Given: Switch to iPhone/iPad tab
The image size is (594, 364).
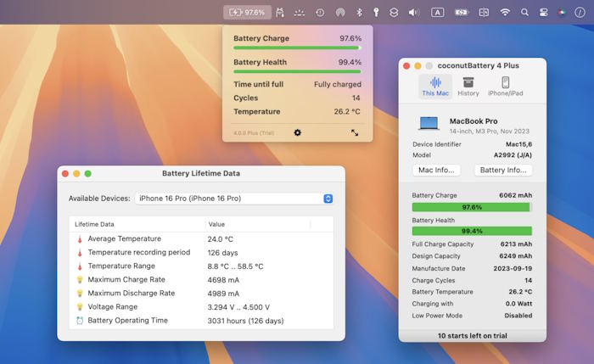Looking at the screenshot, I should (x=506, y=87).
